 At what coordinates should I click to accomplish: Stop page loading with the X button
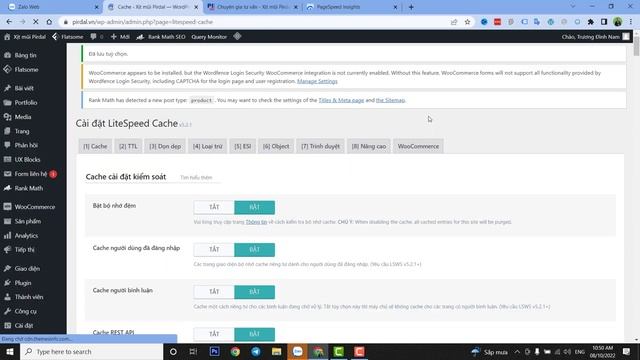[x=36, y=22]
